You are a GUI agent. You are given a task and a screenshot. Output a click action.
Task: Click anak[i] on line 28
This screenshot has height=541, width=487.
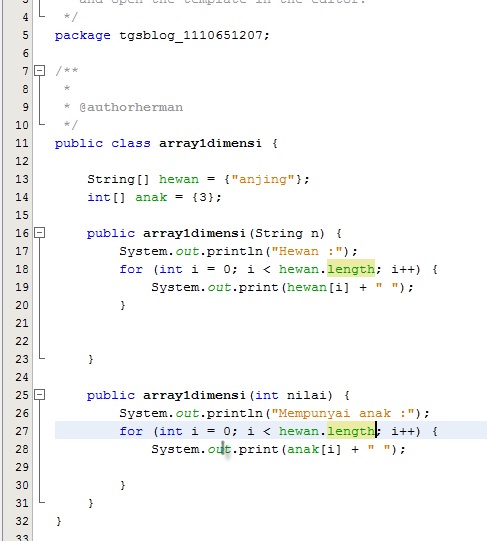314,449
